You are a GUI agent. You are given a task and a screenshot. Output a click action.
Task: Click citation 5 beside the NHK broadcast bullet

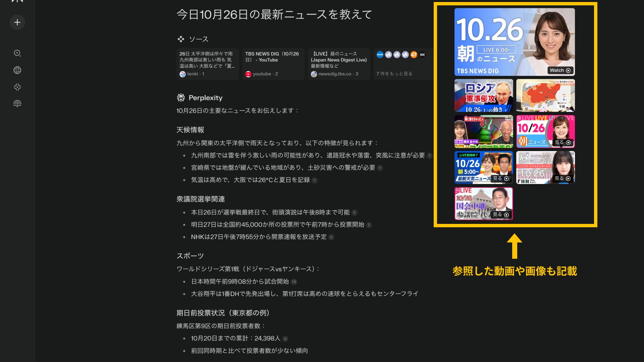[x=331, y=237]
